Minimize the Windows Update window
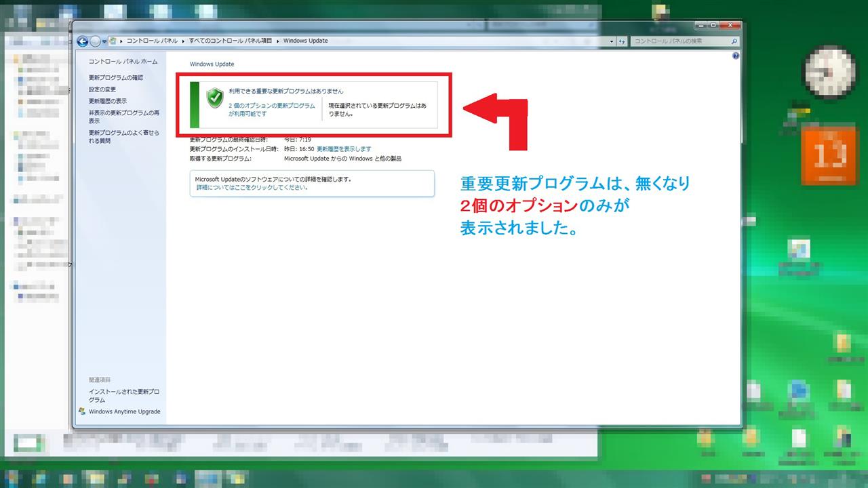The width and height of the screenshot is (868, 488). 701,25
